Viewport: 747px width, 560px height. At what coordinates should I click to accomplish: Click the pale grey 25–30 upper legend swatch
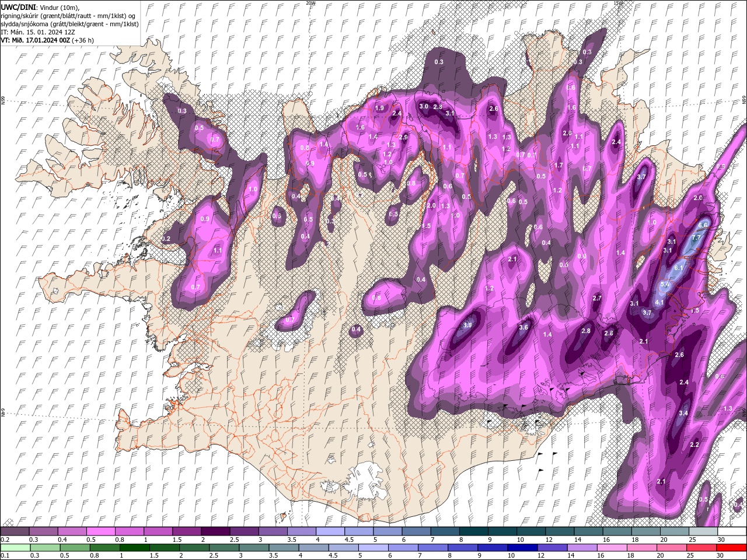pos(703,531)
